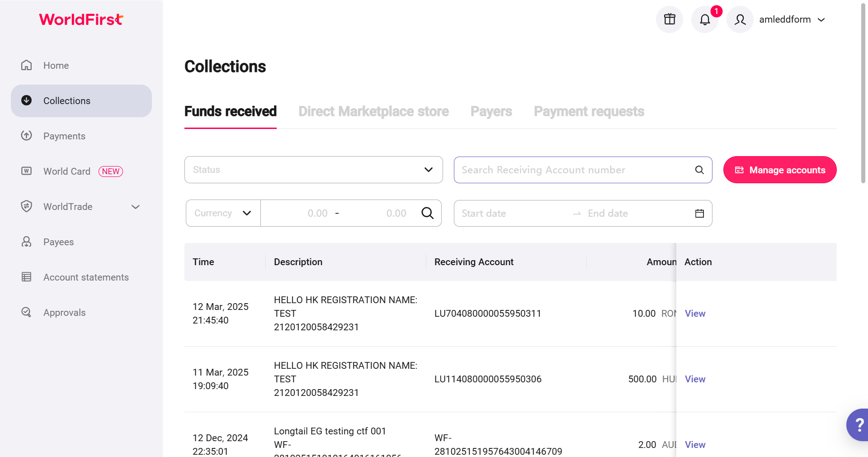Open Account statements page
The width and height of the screenshot is (868, 457).
[81, 277]
